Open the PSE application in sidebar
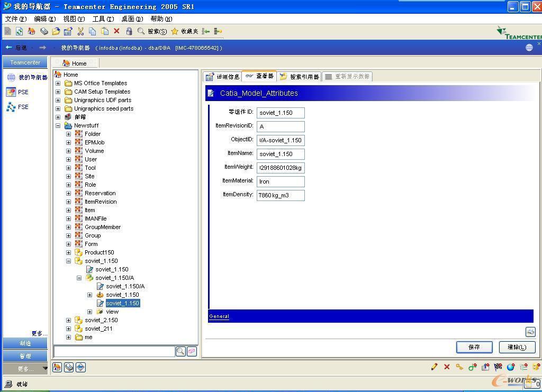Viewport: 542px width, 392px height. [x=17, y=92]
